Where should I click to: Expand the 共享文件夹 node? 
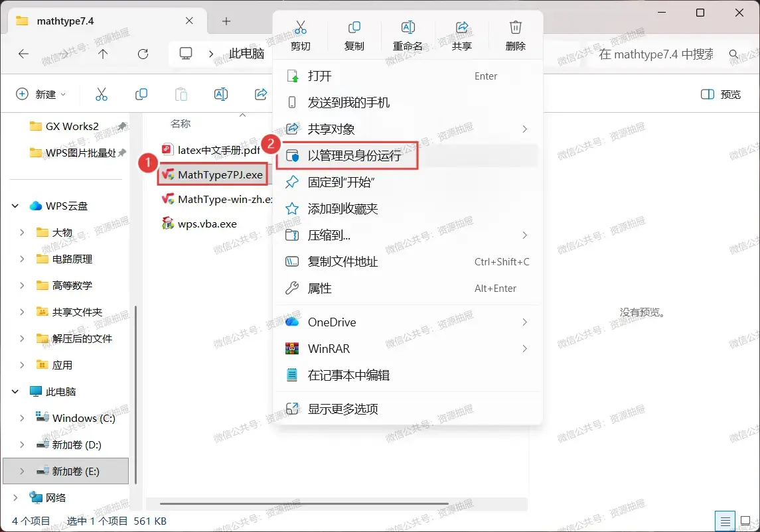tap(22, 312)
